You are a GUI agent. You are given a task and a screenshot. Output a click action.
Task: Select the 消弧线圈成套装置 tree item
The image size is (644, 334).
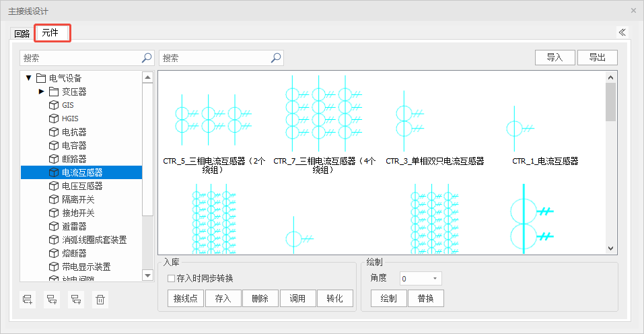[x=94, y=240]
